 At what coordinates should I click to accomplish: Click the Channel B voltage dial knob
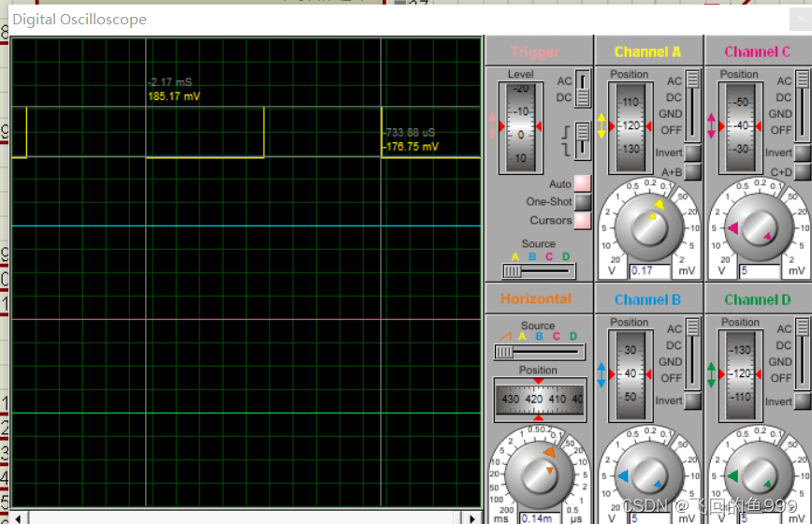pyautogui.click(x=648, y=474)
